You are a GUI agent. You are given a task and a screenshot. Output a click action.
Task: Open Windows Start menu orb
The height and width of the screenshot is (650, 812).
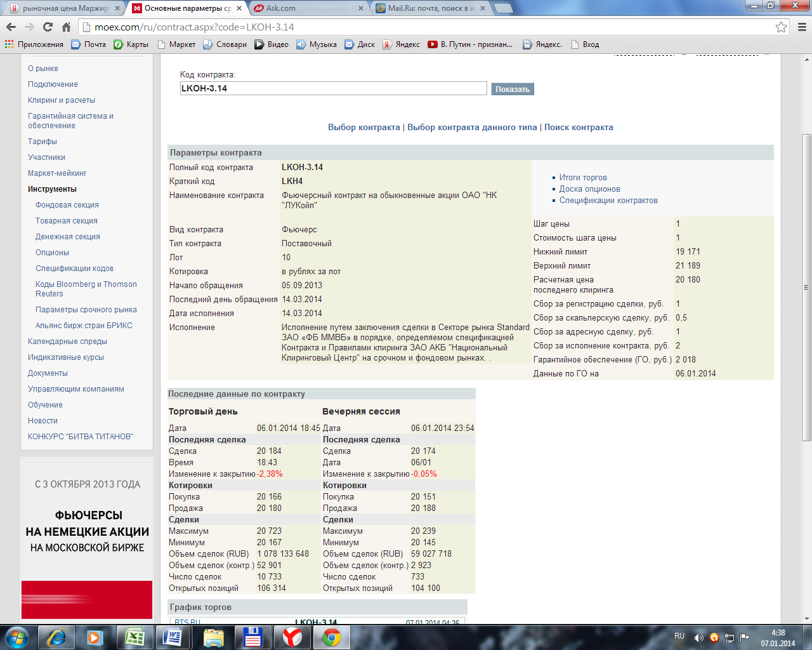[x=17, y=637]
